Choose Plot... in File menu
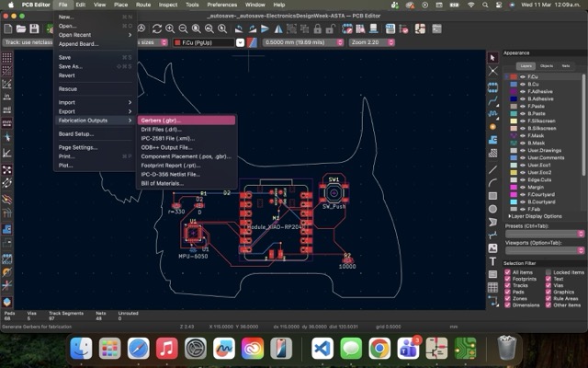Screen dimensions: 588x368 click(95, 166)
